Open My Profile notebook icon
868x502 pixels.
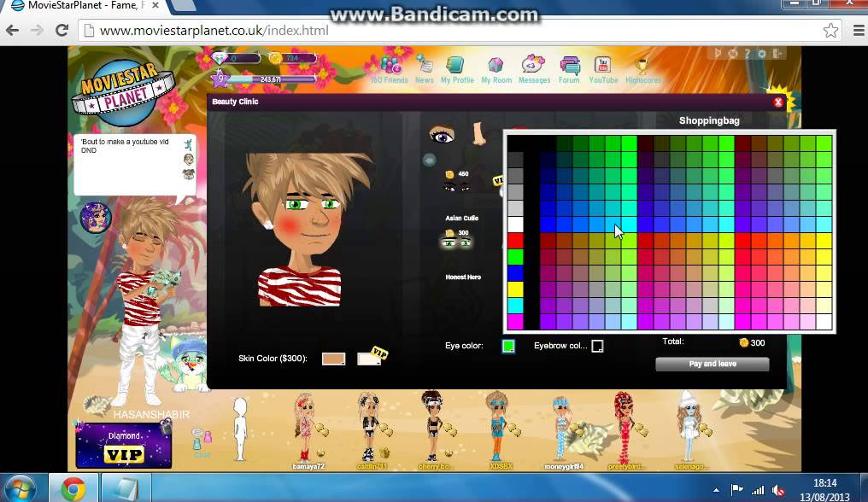[x=456, y=65]
